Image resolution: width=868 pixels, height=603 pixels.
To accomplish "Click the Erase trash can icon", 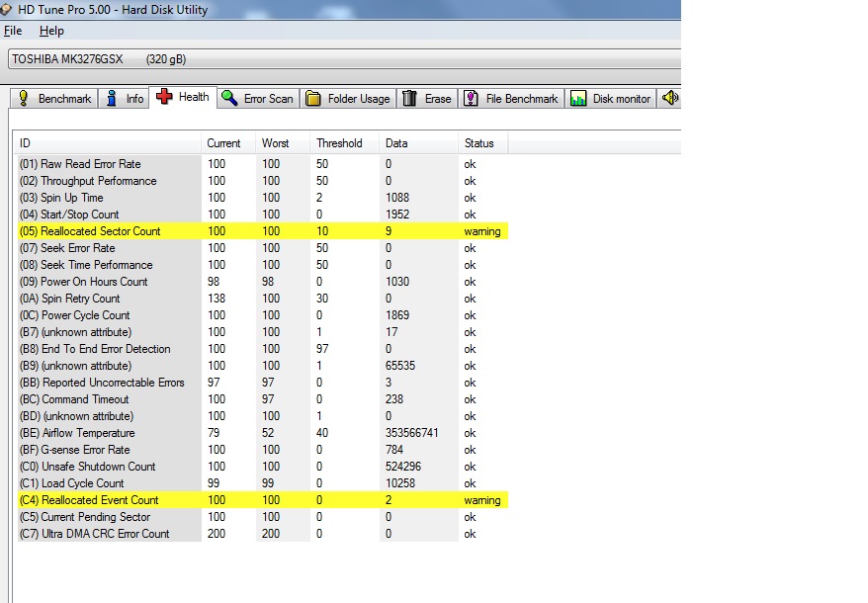I will click(409, 98).
